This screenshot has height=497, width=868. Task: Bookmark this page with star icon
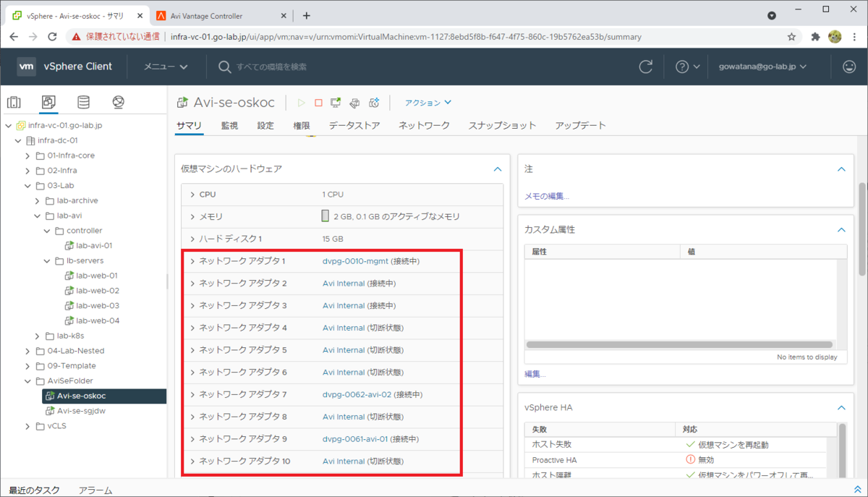pyautogui.click(x=792, y=36)
